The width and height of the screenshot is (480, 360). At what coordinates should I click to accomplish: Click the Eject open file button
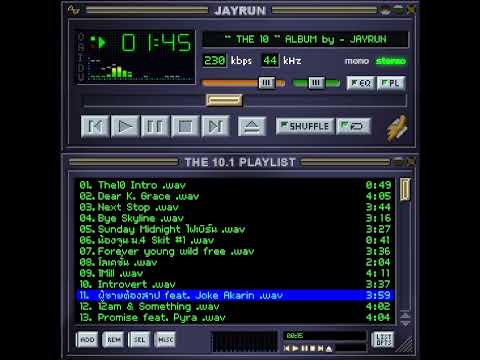point(252,126)
